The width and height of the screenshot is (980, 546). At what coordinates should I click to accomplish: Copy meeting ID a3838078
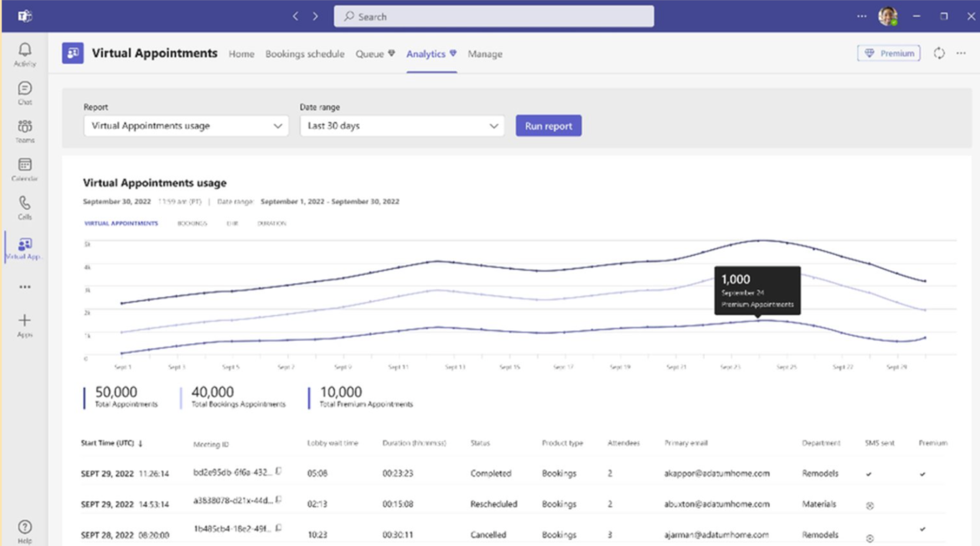pos(279,500)
